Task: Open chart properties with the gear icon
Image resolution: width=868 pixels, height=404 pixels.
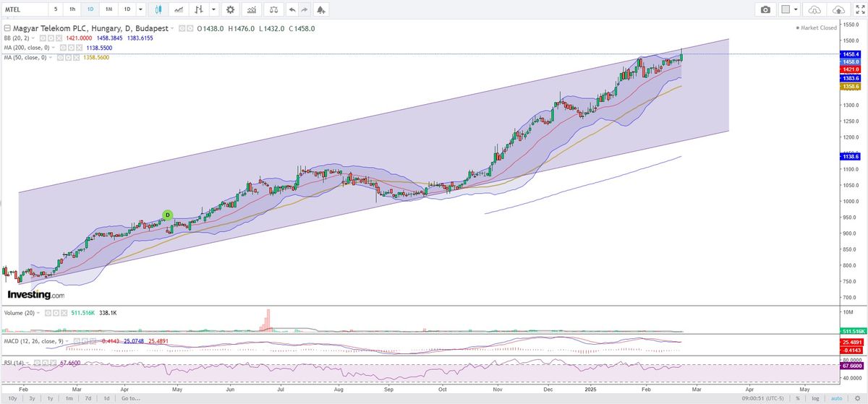Action: (x=230, y=9)
